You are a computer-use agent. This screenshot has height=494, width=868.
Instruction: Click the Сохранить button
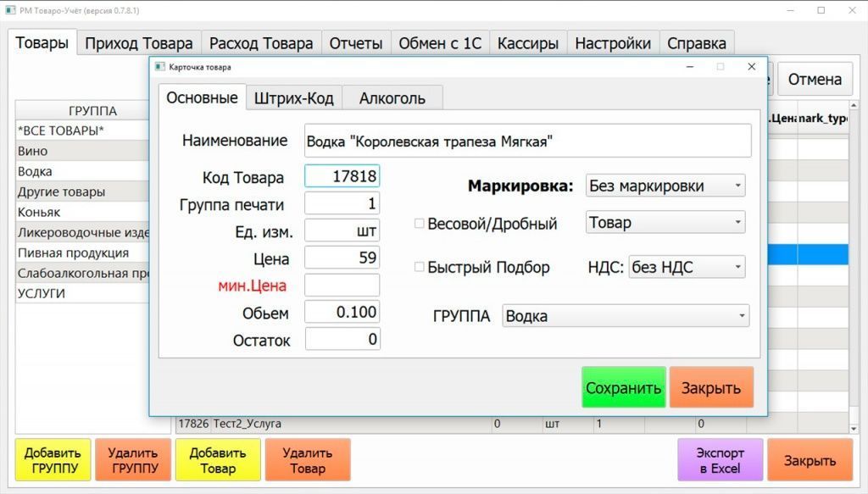coord(623,387)
